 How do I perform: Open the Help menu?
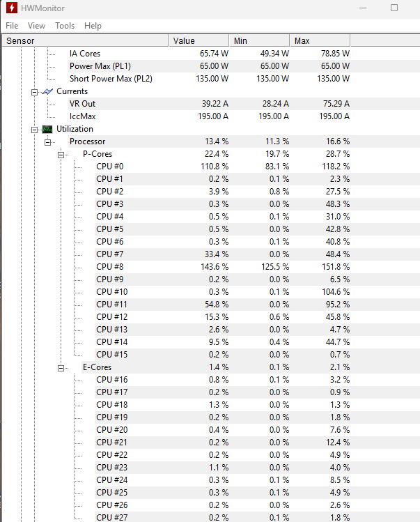click(93, 26)
